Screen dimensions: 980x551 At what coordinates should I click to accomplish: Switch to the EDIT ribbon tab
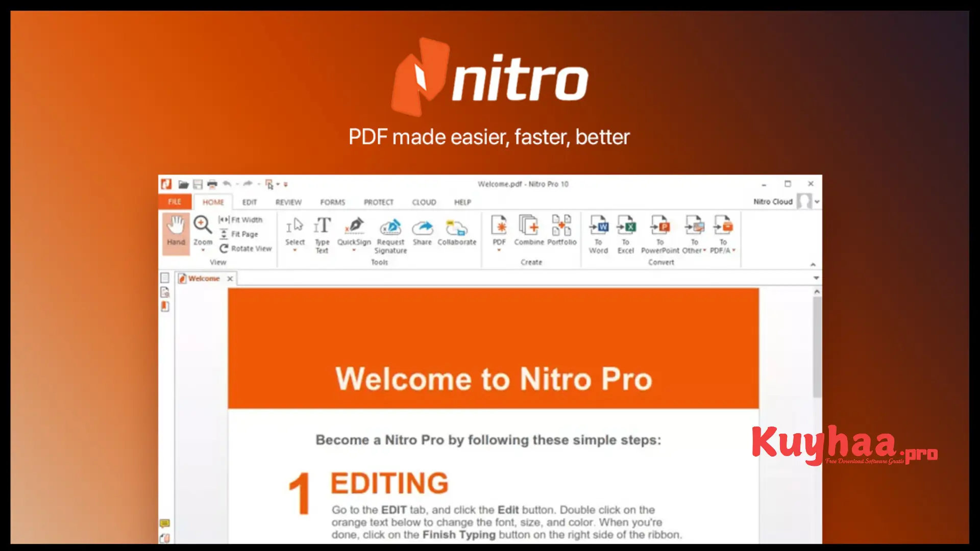[250, 203]
